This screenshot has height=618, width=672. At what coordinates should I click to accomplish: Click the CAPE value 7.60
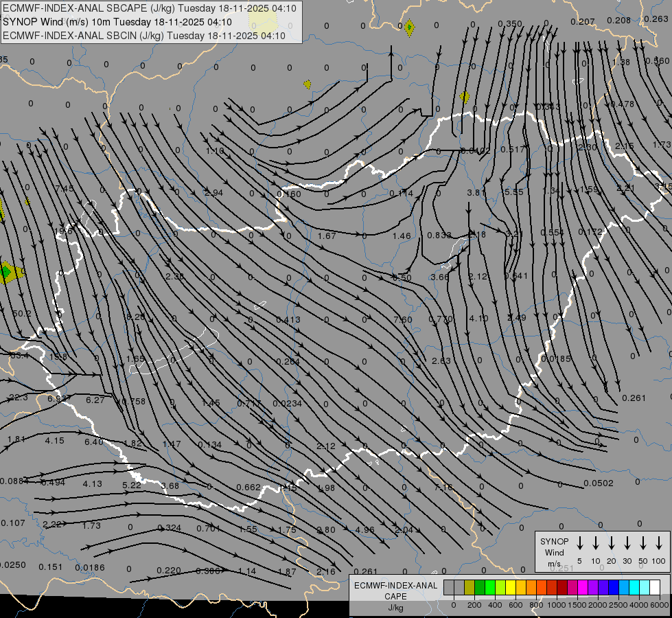point(402,319)
